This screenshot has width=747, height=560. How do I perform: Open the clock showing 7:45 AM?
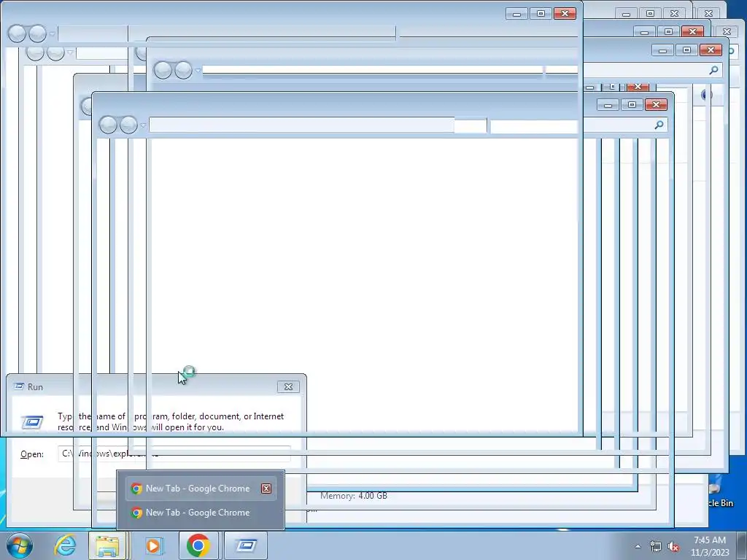[x=710, y=546]
